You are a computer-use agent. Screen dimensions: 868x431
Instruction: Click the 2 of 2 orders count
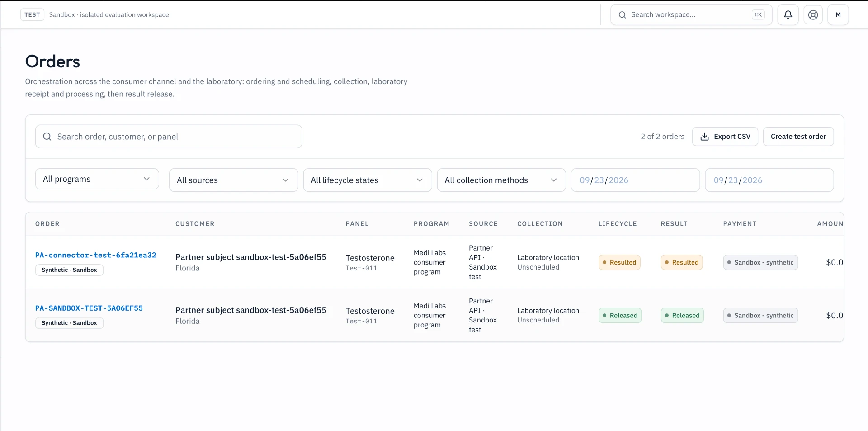[662, 137]
